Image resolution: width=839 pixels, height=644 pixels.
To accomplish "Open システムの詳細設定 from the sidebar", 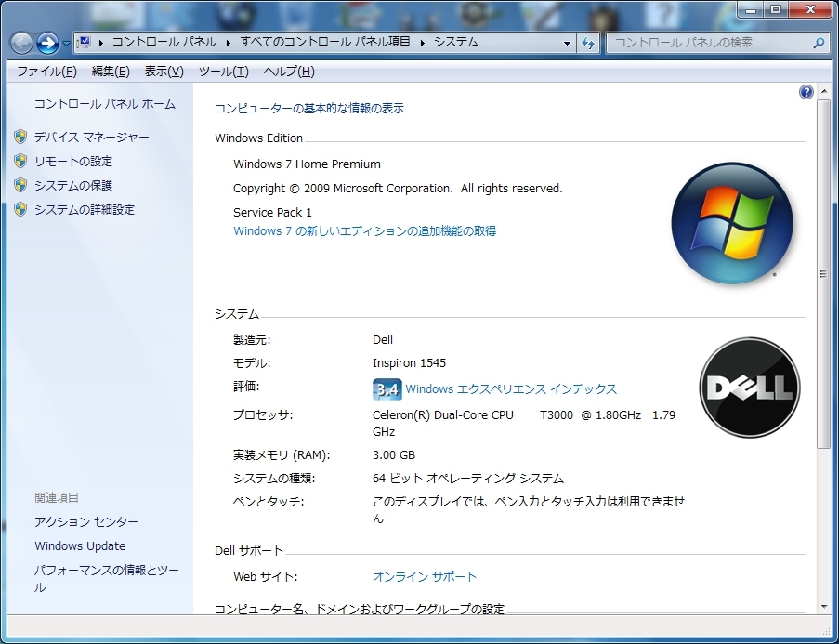I will [85, 209].
